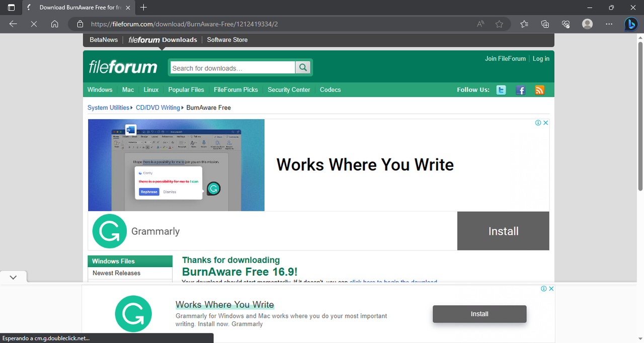Click Join FileForum link
Image resolution: width=644 pixels, height=343 pixels.
click(x=505, y=58)
